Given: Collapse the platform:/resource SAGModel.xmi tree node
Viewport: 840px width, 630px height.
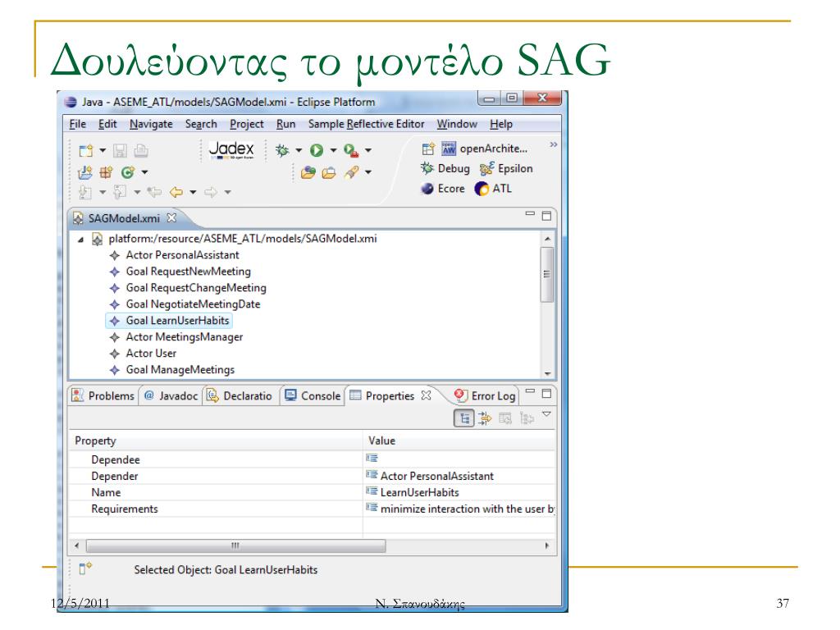Looking at the screenshot, I should [80, 240].
